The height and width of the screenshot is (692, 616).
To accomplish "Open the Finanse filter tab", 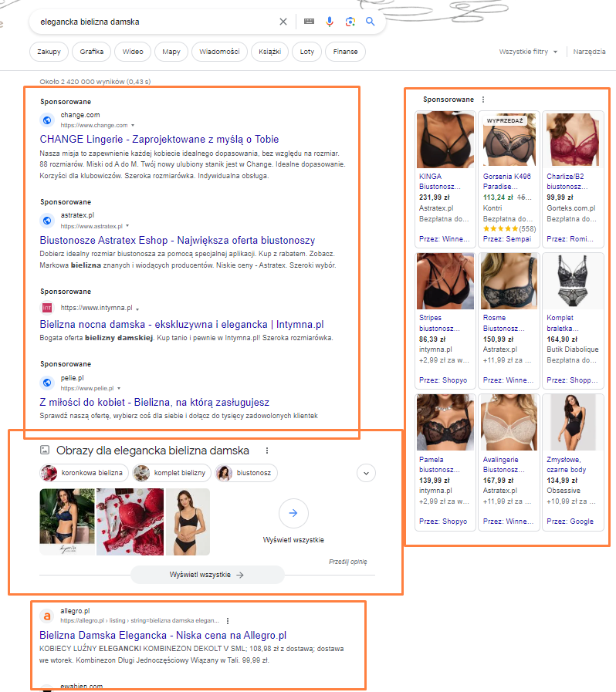I will click(x=345, y=52).
